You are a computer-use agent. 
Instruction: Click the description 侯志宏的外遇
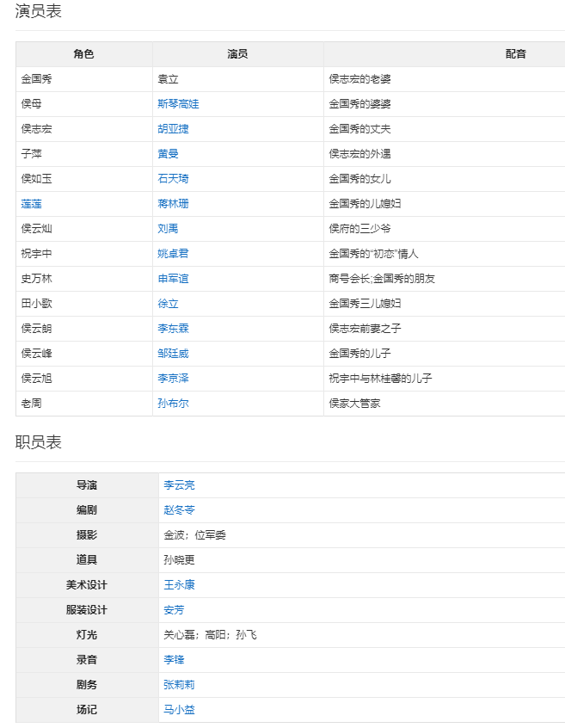click(359, 154)
